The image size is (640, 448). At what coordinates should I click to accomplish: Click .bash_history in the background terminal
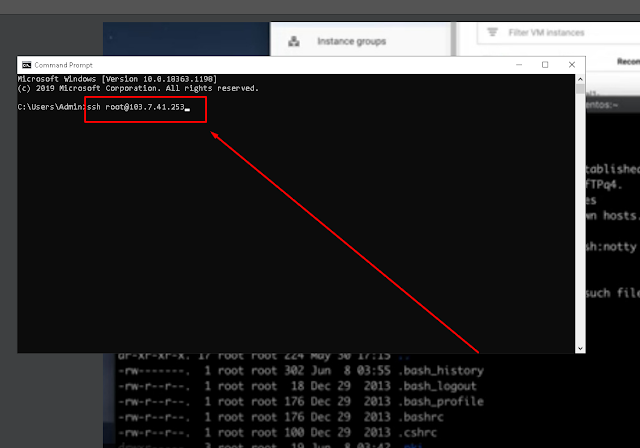coord(441,370)
